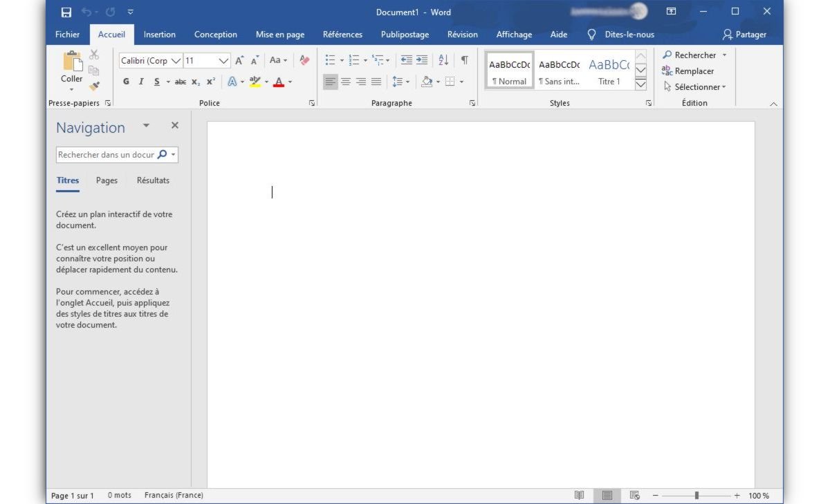Open the Calibri font name dropdown
Image resolution: width=830 pixels, height=504 pixels.
[176, 61]
